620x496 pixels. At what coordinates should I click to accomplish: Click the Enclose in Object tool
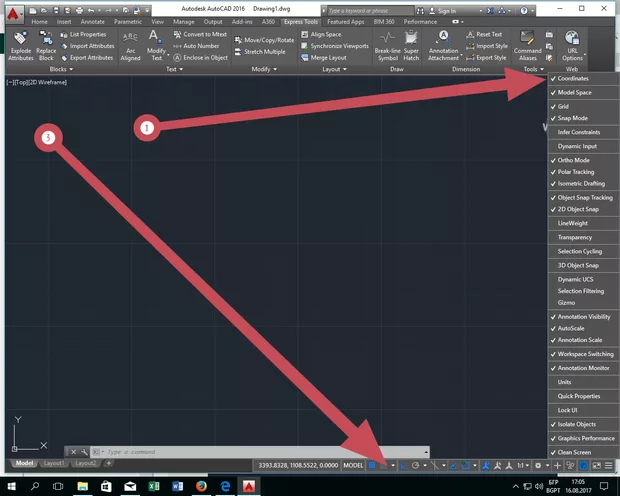pyautogui.click(x=200, y=58)
